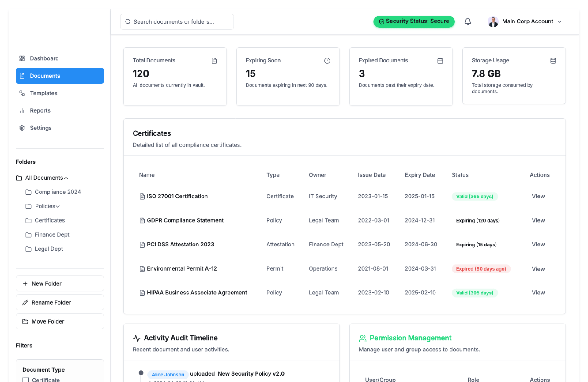Select the Compliance 2024 folder
The width and height of the screenshot is (588, 382).
point(58,192)
